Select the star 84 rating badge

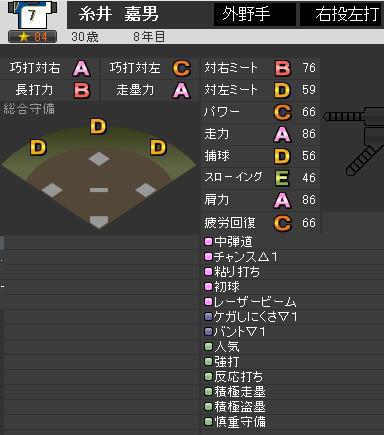32,37
